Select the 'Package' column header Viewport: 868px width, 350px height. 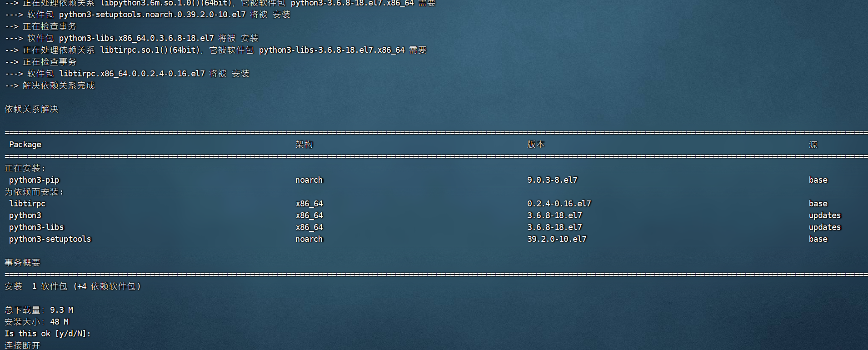[25, 145]
